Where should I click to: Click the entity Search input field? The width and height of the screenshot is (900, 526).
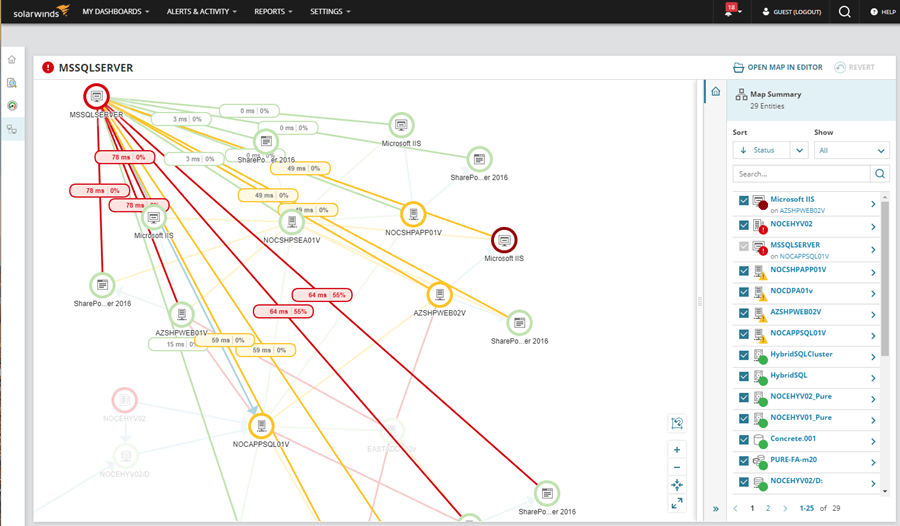click(802, 173)
